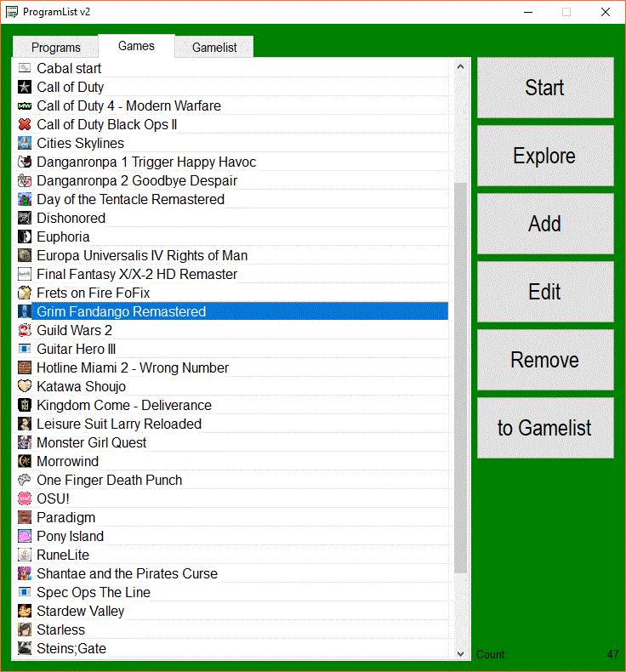626x672 pixels.
Task: Select the Cities Skylines entry text
Action: pos(81,143)
